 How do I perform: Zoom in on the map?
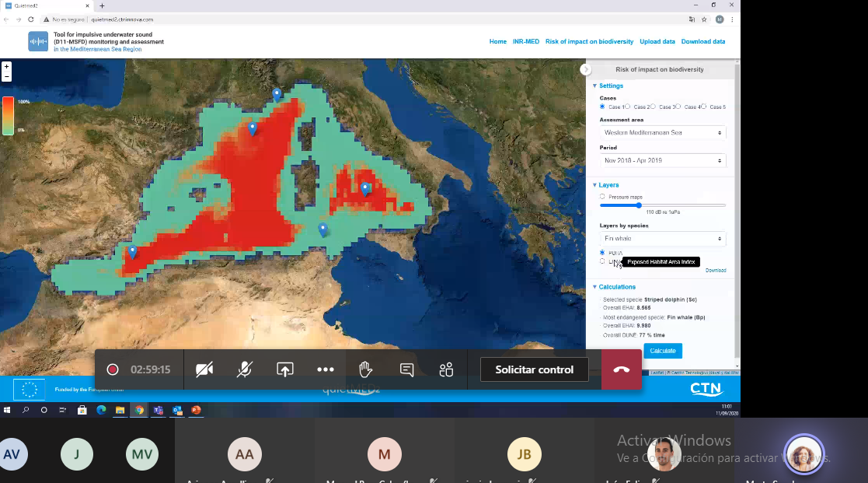tap(7, 66)
